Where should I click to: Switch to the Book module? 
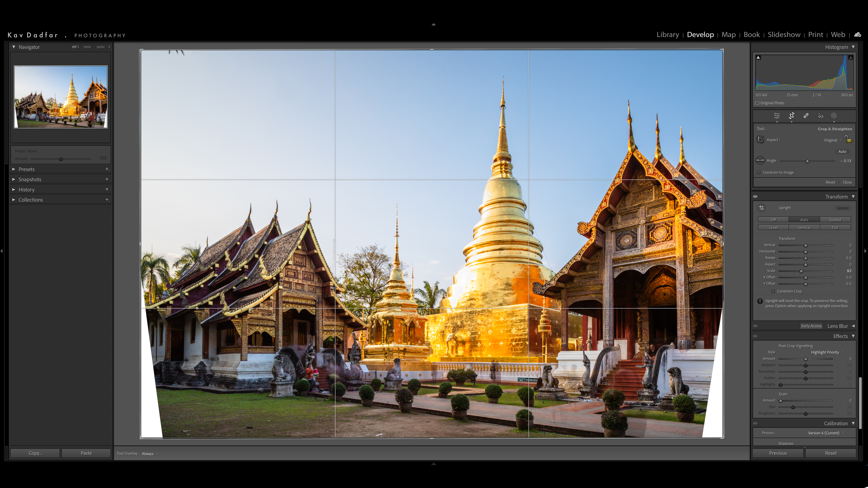coord(752,35)
